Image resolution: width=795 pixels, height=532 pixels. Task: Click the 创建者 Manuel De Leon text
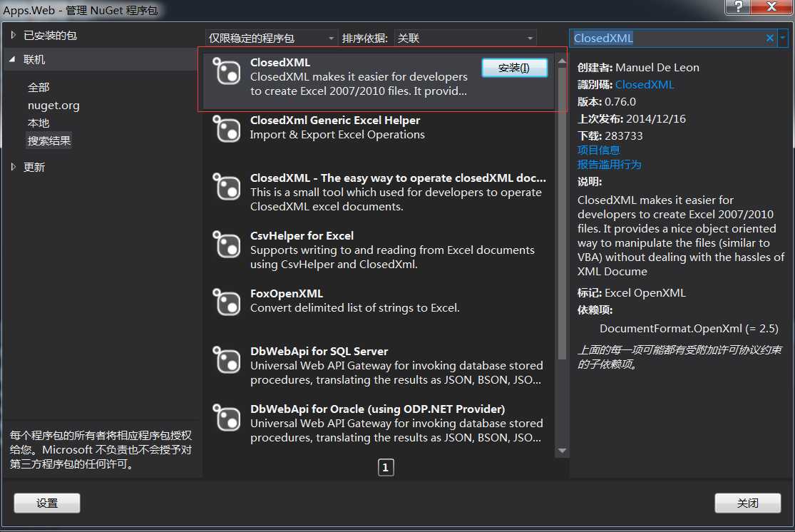[x=657, y=68]
